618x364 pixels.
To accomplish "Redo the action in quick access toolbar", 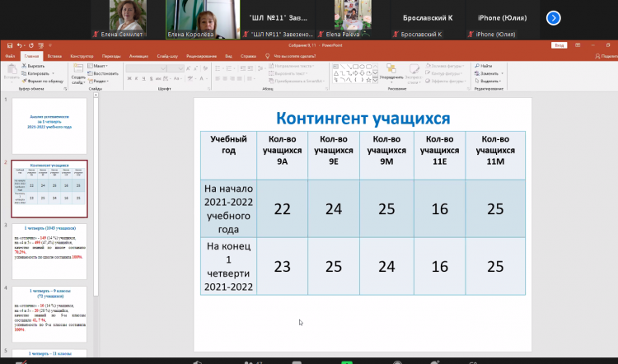I will [x=30, y=45].
